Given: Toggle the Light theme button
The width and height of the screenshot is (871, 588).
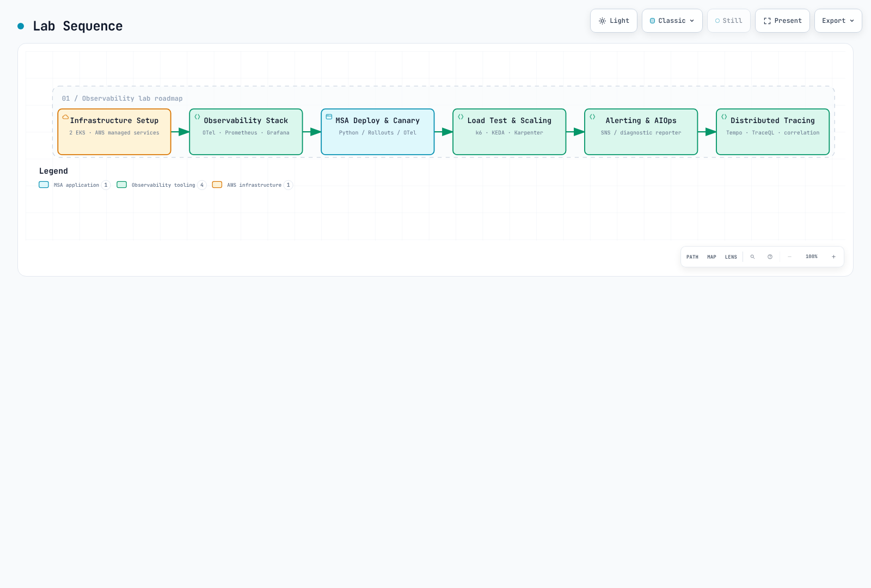Looking at the screenshot, I should click(614, 21).
